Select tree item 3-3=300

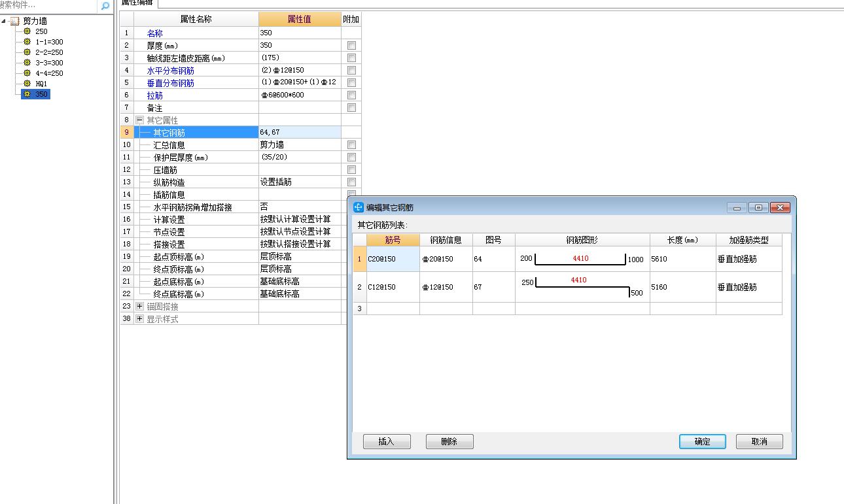(x=49, y=63)
